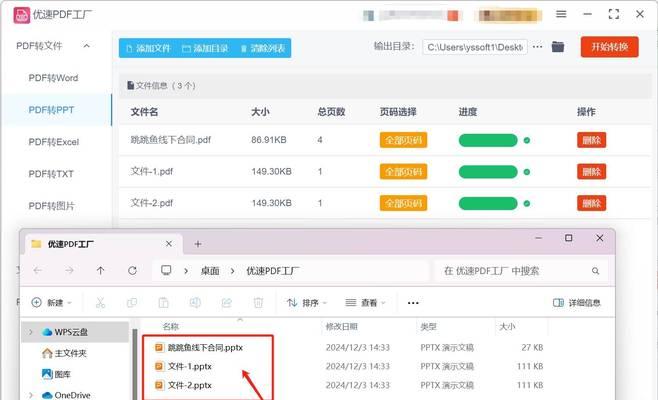Click the 文件信息 (3个) header
The width and height of the screenshot is (658, 400).
pyautogui.click(x=161, y=86)
